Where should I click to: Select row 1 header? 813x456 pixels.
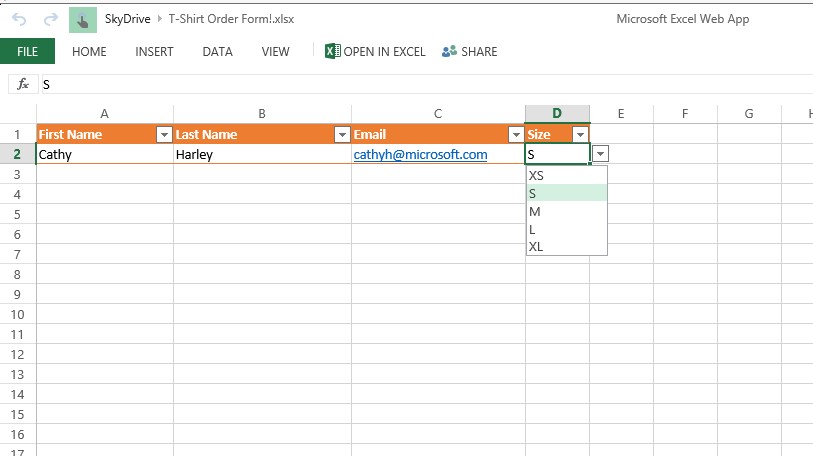(x=18, y=134)
